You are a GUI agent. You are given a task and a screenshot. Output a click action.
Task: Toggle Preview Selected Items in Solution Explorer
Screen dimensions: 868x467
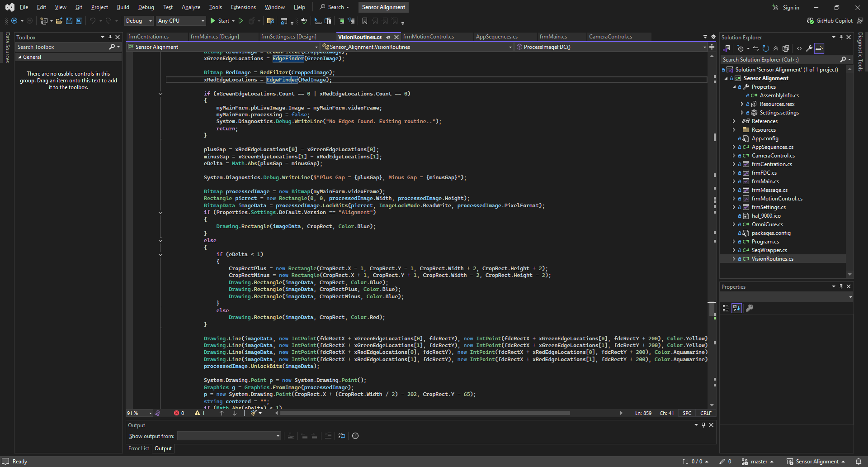coord(819,48)
